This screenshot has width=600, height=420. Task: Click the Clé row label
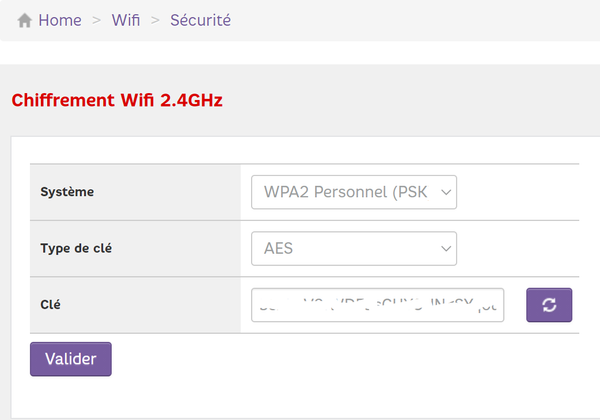click(x=51, y=304)
